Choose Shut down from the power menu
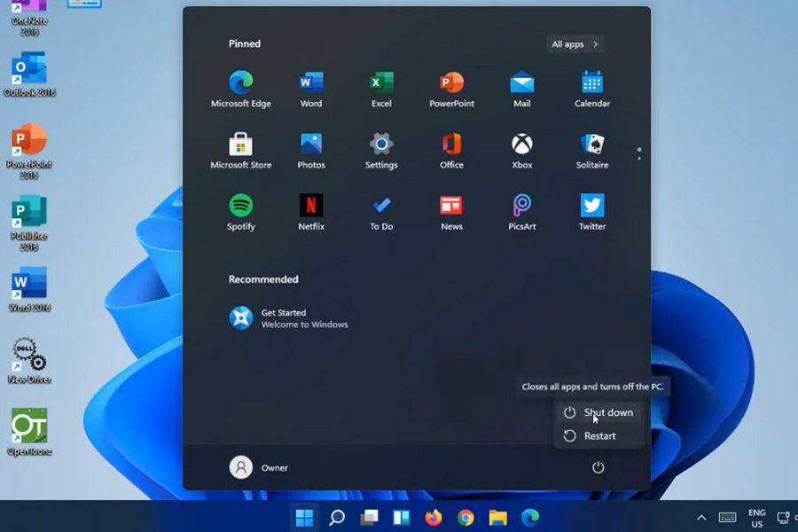 (598, 412)
